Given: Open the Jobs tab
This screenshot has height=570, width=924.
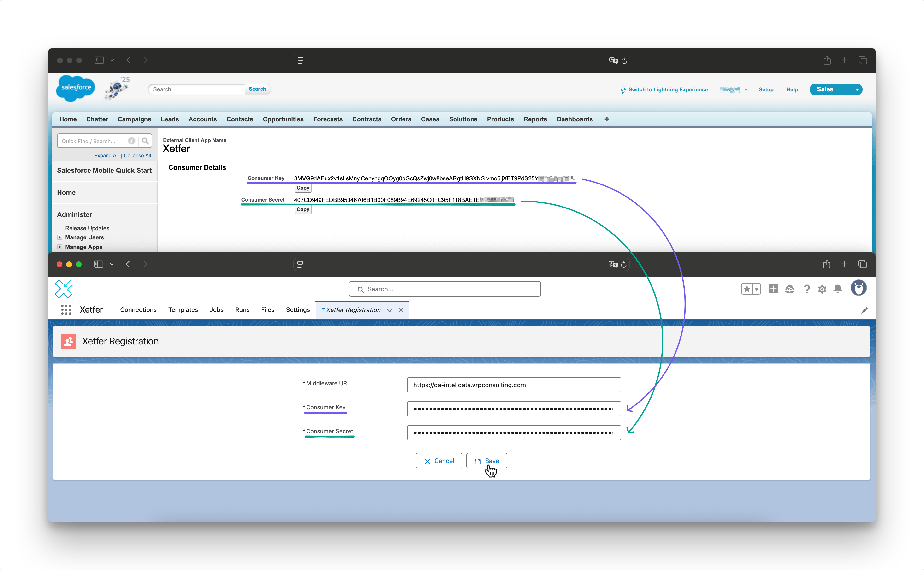Looking at the screenshot, I should pos(216,309).
